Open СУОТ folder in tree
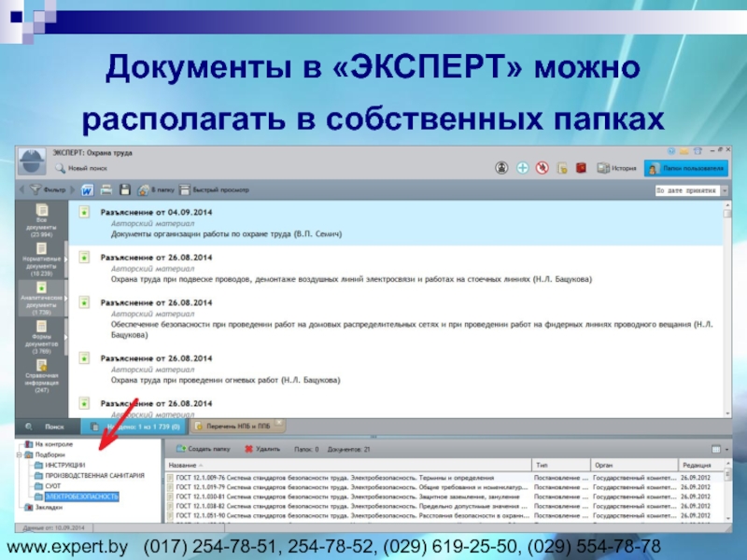This screenshot has height=560, width=747. coord(48,486)
